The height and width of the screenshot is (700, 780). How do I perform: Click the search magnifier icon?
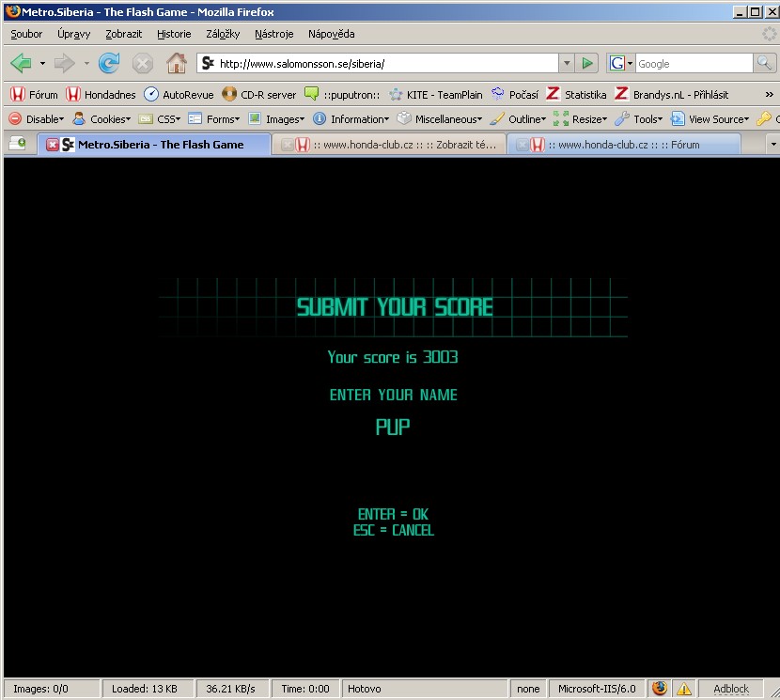point(766,64)
